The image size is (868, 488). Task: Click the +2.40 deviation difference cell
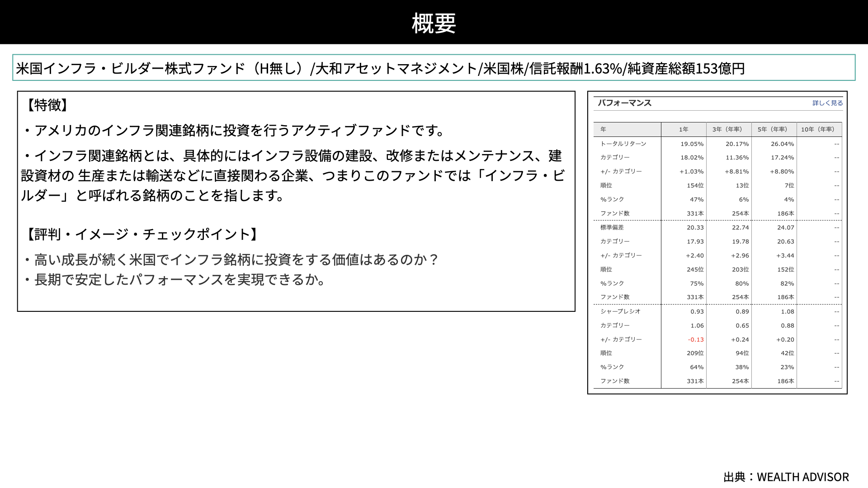coord(694,256)
